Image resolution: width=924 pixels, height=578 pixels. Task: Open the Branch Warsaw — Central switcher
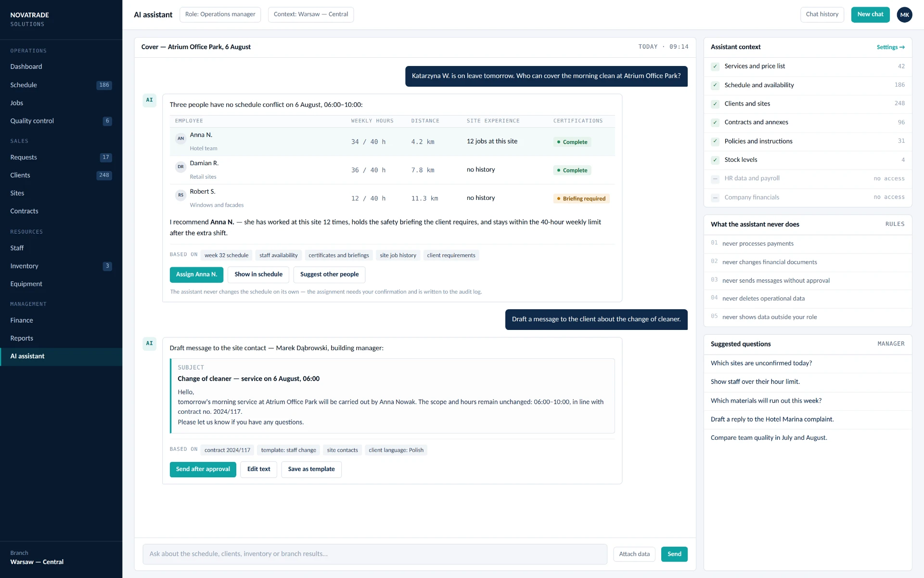tap(61, 558)
